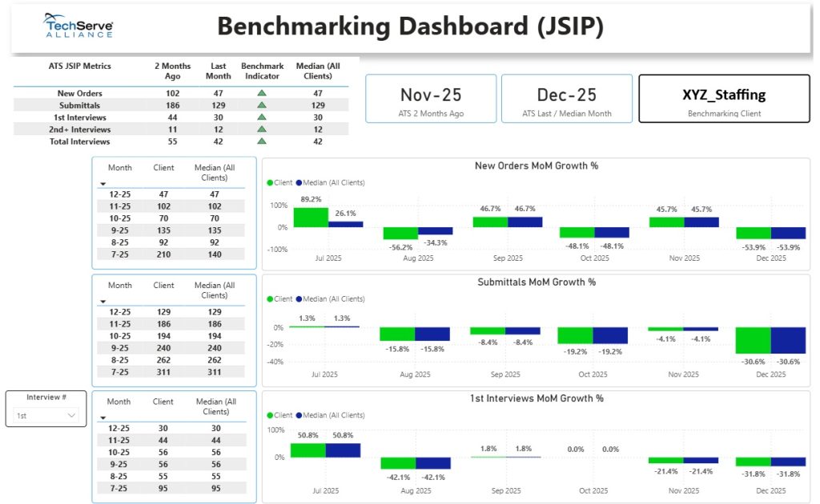820x504 pixels.
Task: Click the Client legend icon on 1st Interviews chart
Action: click(270, 414)
